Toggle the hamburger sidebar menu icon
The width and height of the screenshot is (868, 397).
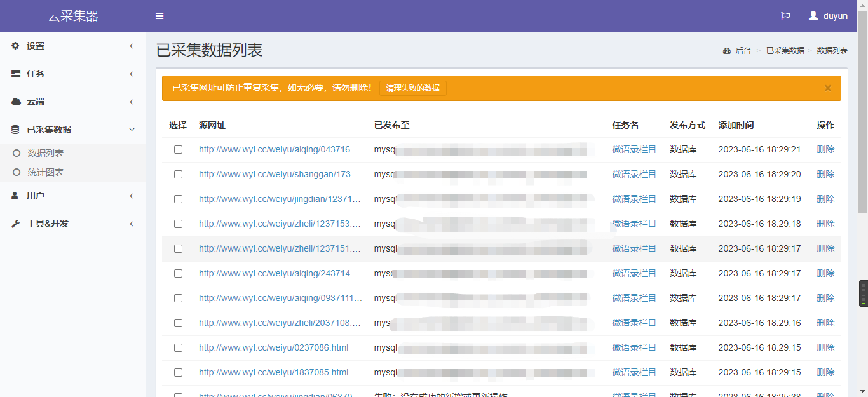coord(159,16)
